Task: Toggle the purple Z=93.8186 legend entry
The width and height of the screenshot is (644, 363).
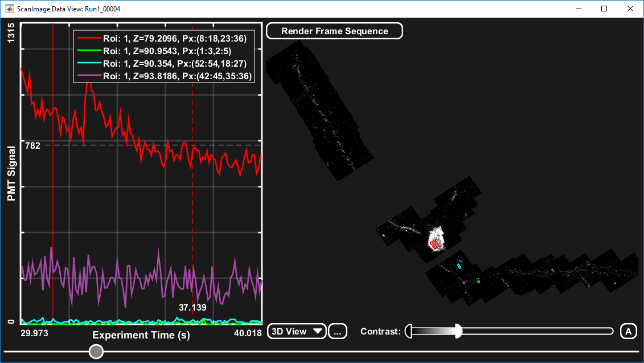Action: (x=165, y=76)
